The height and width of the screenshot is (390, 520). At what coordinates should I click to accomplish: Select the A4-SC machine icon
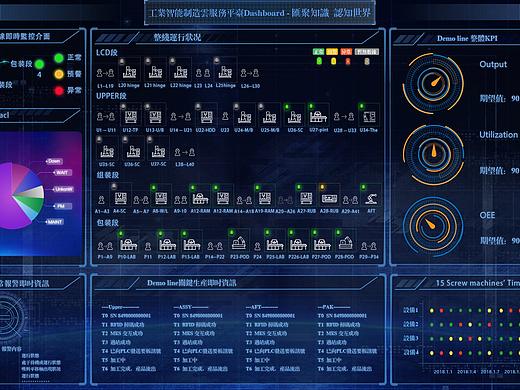pyautogui.click(x=120, y=198)
